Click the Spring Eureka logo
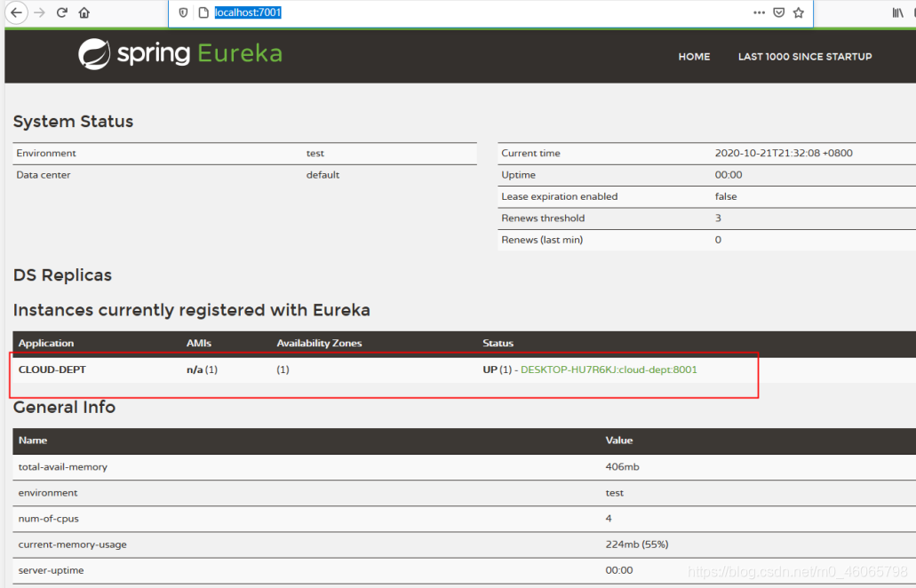 pos(180,53)
